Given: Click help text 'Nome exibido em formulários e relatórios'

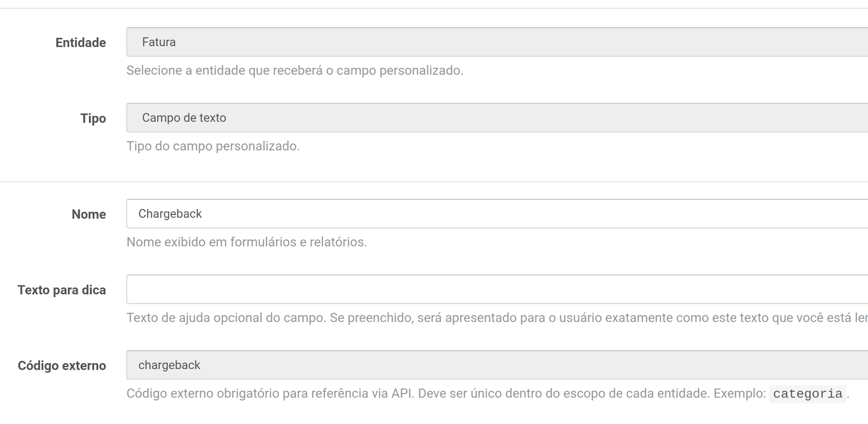Looking at the screenshot, I should coord(246,242).
